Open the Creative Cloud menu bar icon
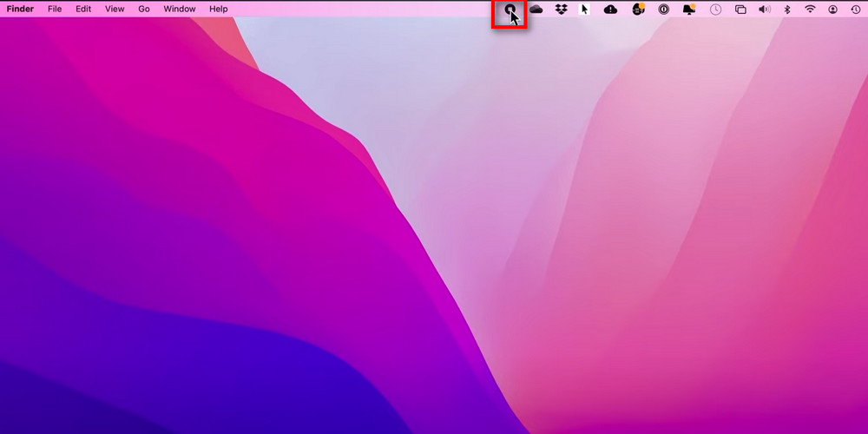Image resolution: width=868 pixels, height=434 pixels. click(536, 10)
